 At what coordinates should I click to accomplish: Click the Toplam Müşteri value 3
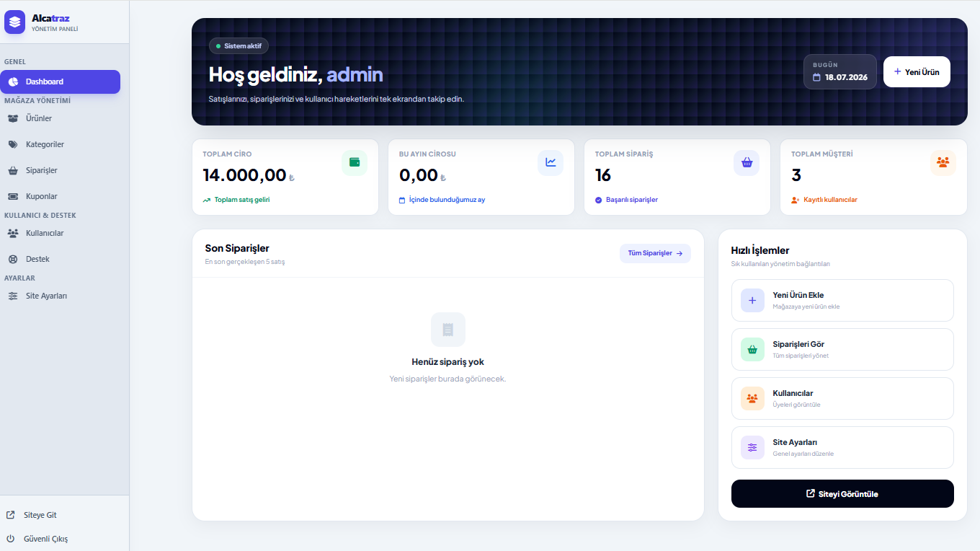pos(796,175)
